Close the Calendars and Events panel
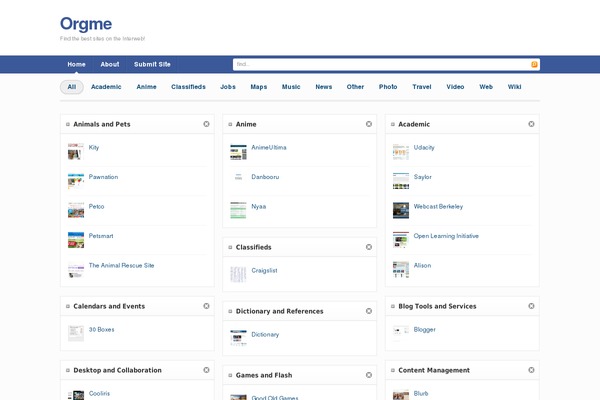This screenshot has height=400, width=600. point(206,306)
